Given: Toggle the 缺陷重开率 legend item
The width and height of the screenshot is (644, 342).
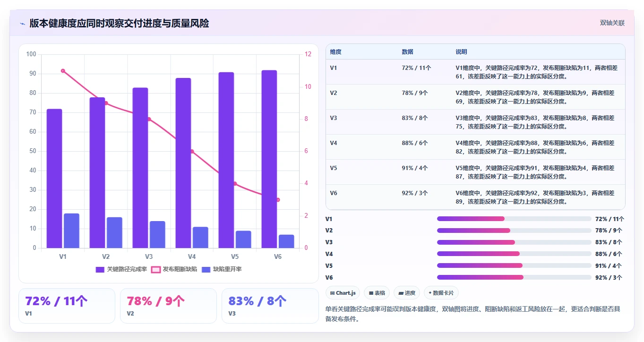Looking at the screenshot, I should [222, 269].
